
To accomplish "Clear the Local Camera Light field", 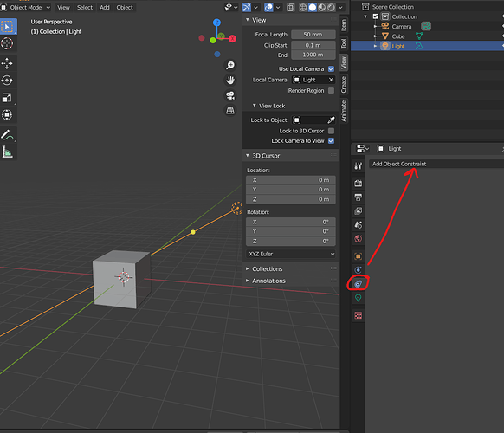I will (x=331, y=80).
